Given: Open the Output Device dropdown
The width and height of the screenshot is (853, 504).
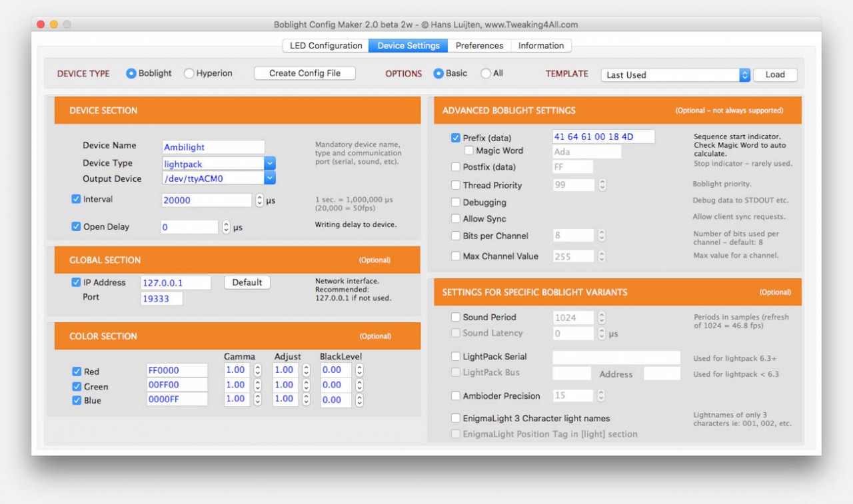Looking at the screenshot, I should pos(269,178).
